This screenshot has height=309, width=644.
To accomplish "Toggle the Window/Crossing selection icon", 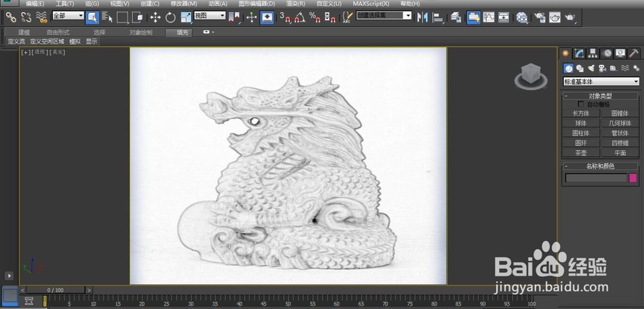I will tap(138, 17).
